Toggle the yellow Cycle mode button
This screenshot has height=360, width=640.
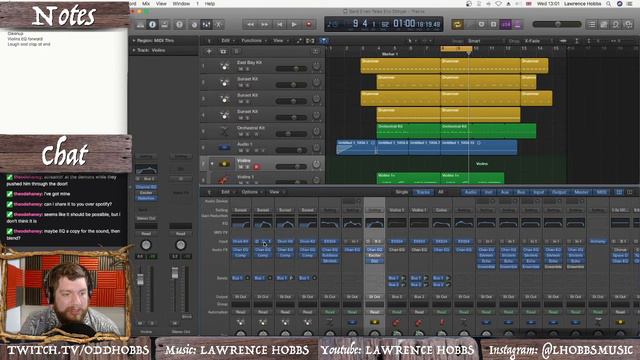458,24
